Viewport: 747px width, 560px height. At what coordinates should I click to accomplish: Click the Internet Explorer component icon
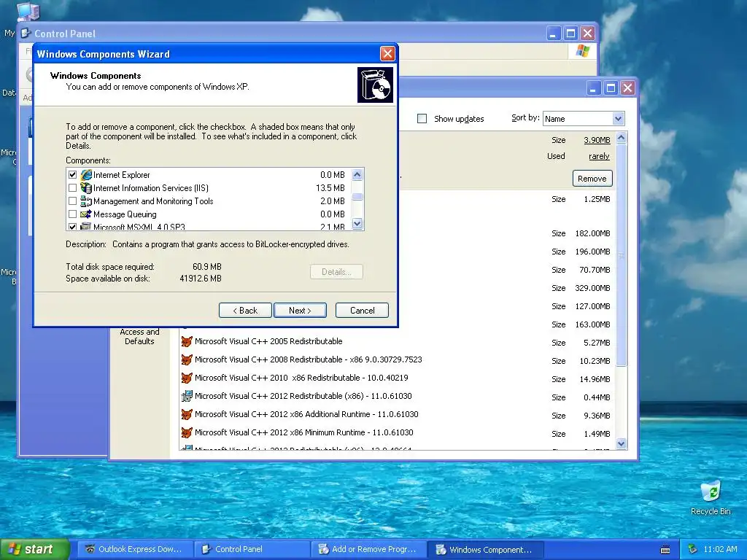[x=86, y=175]
